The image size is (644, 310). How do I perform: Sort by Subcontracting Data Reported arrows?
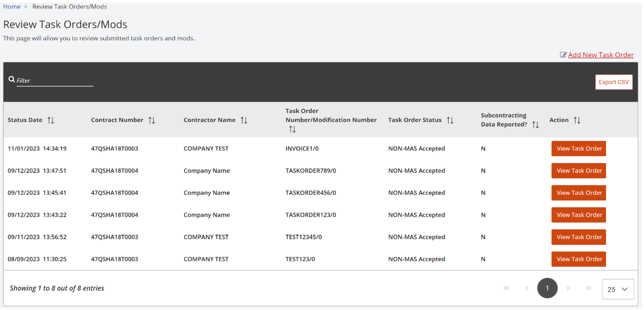click(x=536, y=125)
